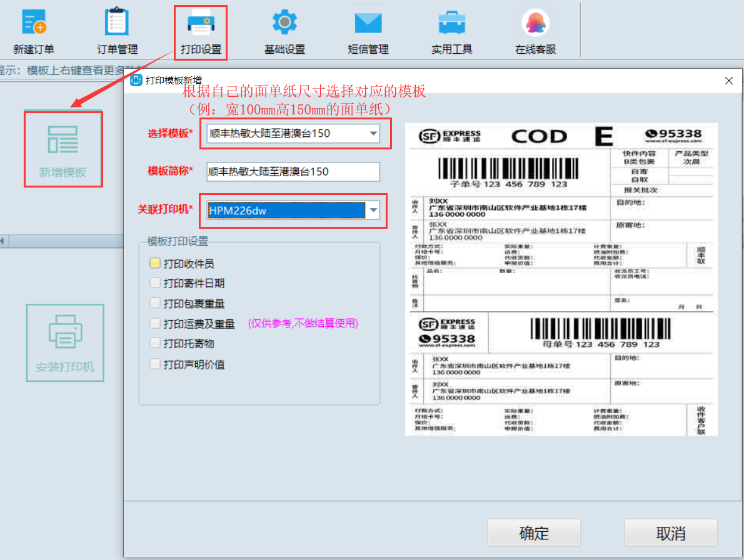Open 短信管理 envelope icon
The height and width of the screenshot is (560, 744).
(x=368, y=22)
